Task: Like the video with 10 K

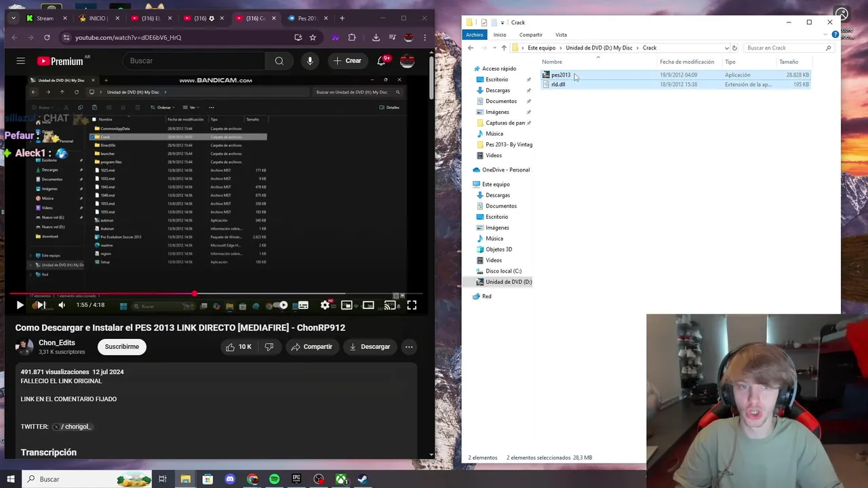Action: [239, 346]
